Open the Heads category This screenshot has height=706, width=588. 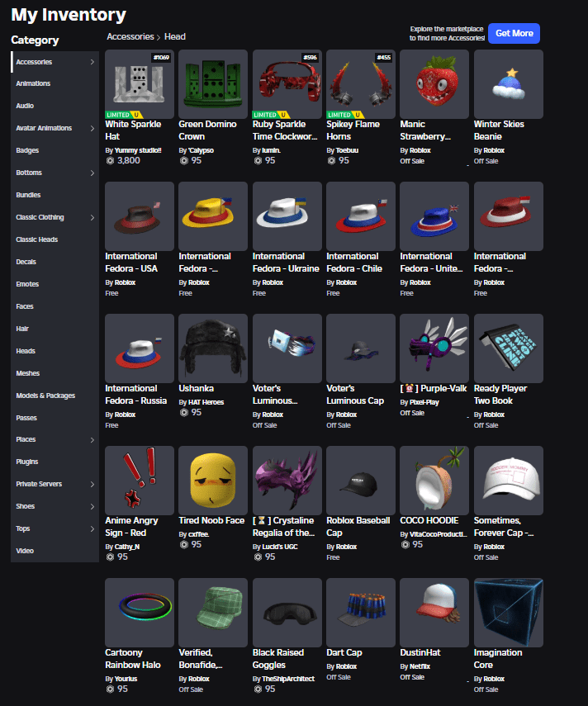point(55,351)
